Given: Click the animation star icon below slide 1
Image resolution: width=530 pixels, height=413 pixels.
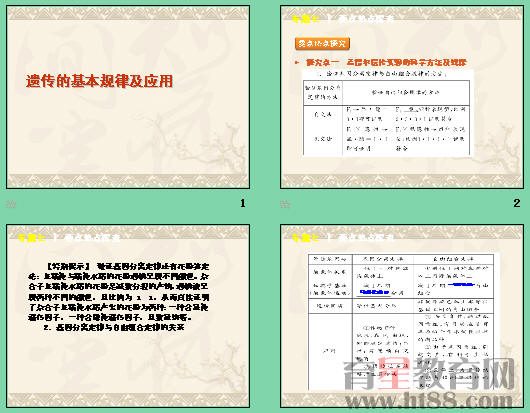Looking at the screenshot, I should tap(11, 204).
